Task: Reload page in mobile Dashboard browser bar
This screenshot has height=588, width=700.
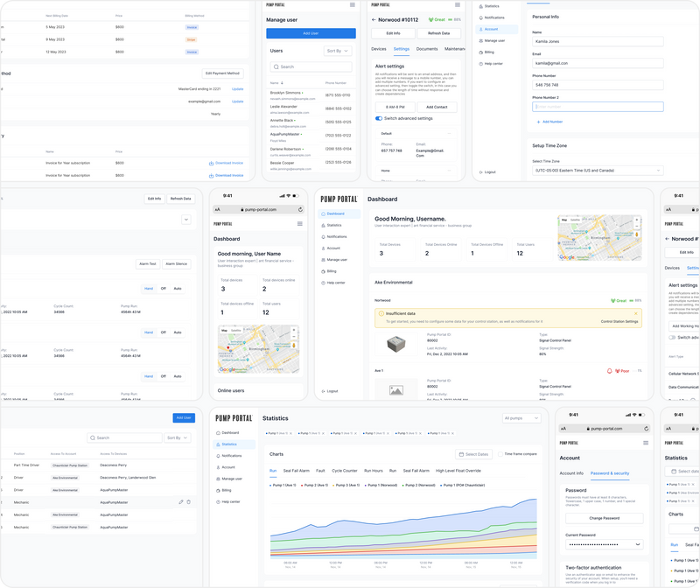Action: pyautogui.click(x=300, y=209)
